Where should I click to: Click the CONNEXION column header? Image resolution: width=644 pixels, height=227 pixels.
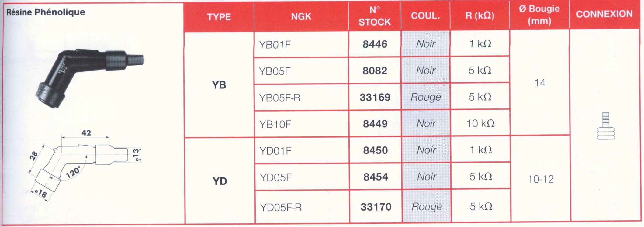(x=604, y=14)
